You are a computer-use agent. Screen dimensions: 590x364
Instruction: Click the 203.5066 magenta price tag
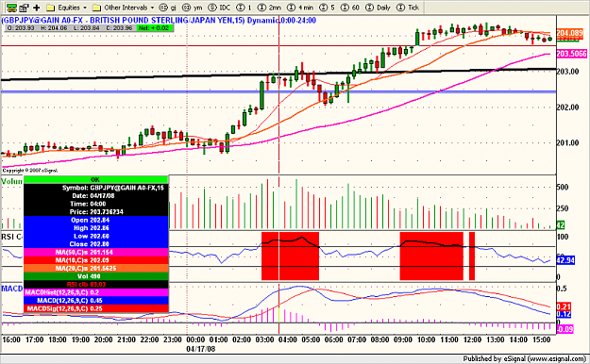(571, 54)
